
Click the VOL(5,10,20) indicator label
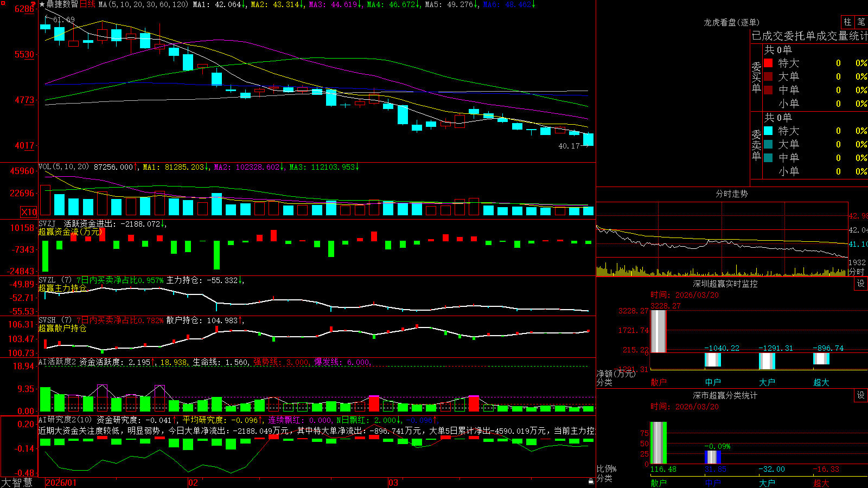[63, 167]
